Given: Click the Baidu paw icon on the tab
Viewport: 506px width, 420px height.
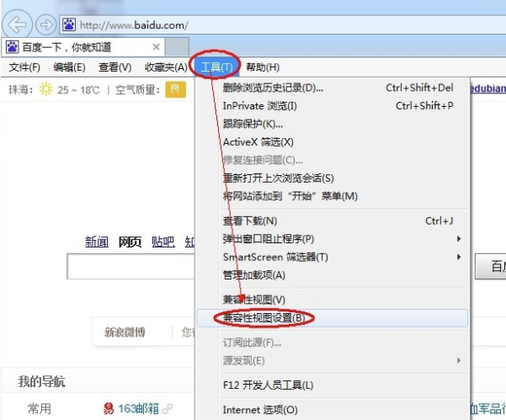Looking at the screenshot, I should coord(13,47).
